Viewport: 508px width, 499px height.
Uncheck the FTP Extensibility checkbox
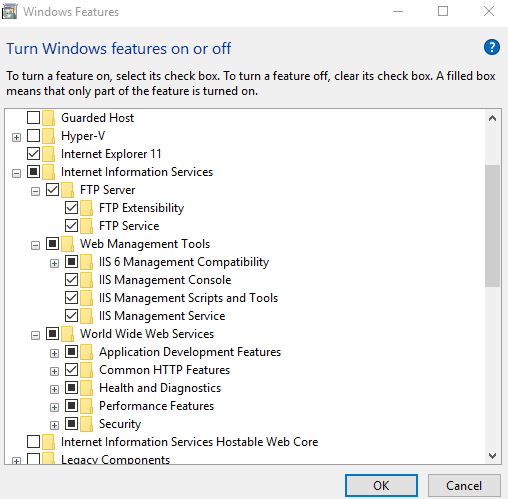[x=71, y=208]
